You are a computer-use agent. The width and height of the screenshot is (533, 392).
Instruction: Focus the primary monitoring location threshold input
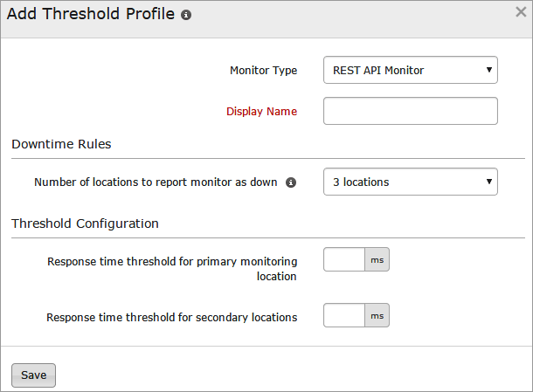[343, 260]
